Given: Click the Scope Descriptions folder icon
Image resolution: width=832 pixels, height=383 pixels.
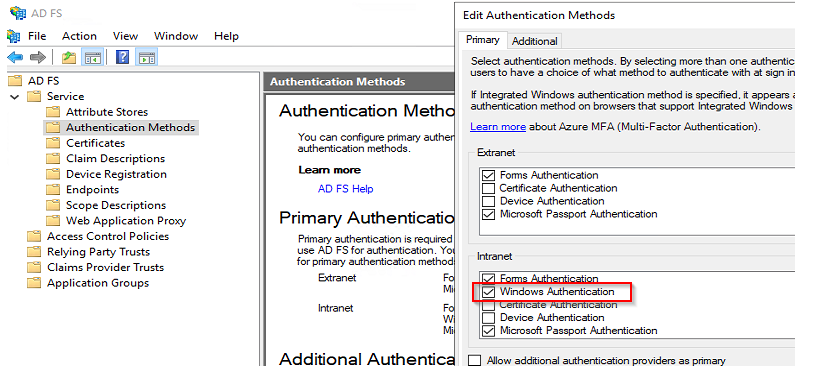Looking at the screenshot, I should 53,205.
